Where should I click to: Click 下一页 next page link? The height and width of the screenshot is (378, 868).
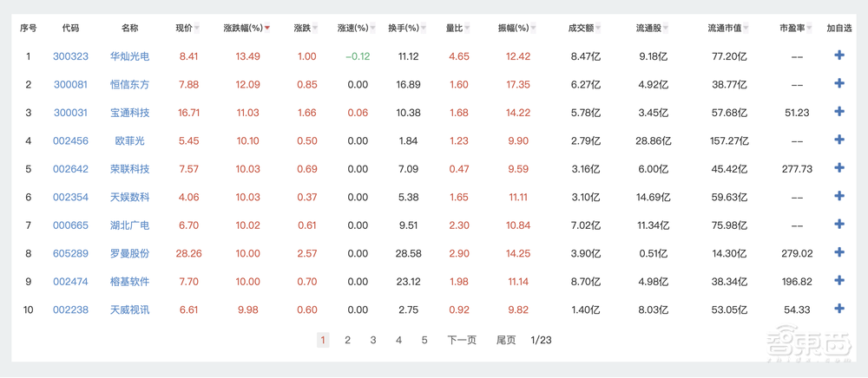click(462, 340)
